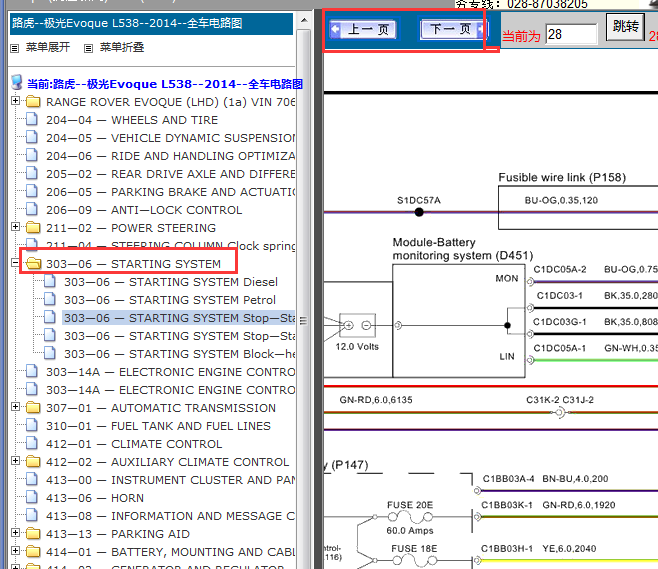Click the 413-13 PARKING AID folder icon
The width and height of the screenshot is (658, 569).
point(33,533)
